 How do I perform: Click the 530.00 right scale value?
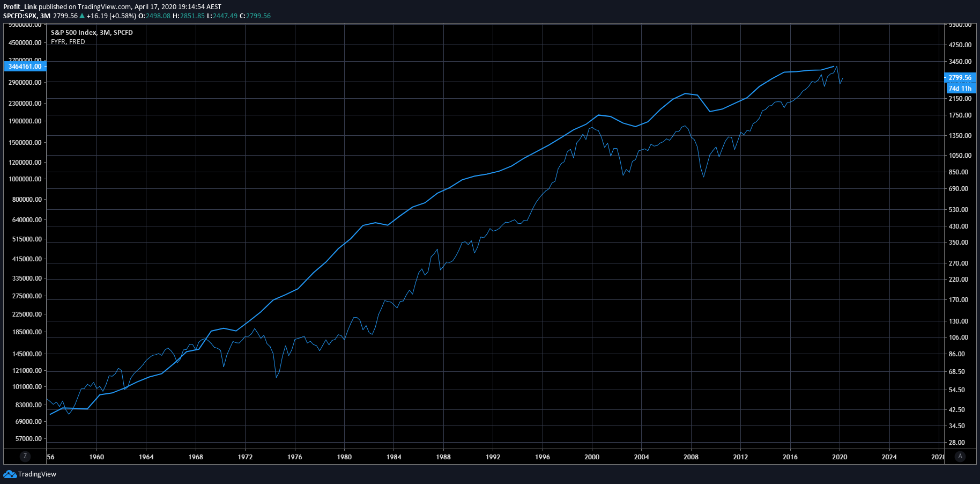(959, 210)
